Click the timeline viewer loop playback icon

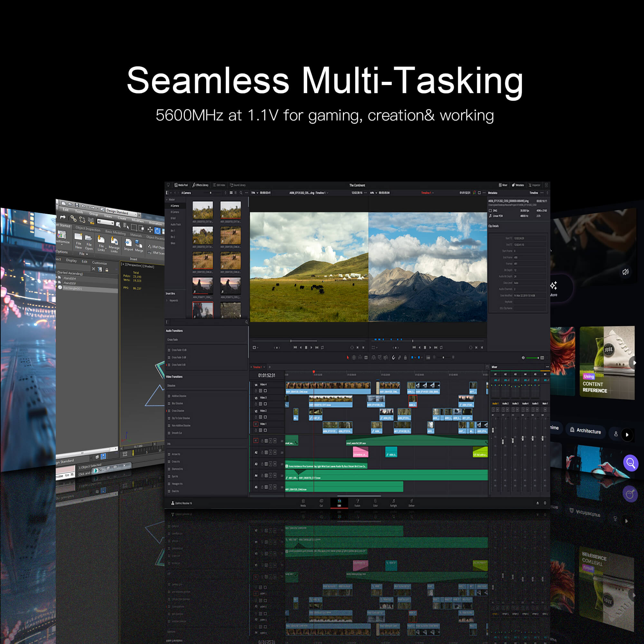coord(441,347)
